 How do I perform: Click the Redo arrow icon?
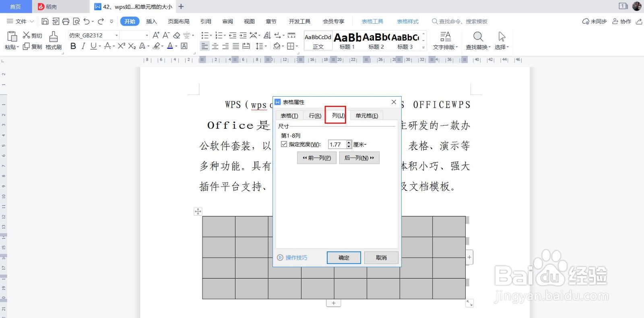[x=101, y=21]
